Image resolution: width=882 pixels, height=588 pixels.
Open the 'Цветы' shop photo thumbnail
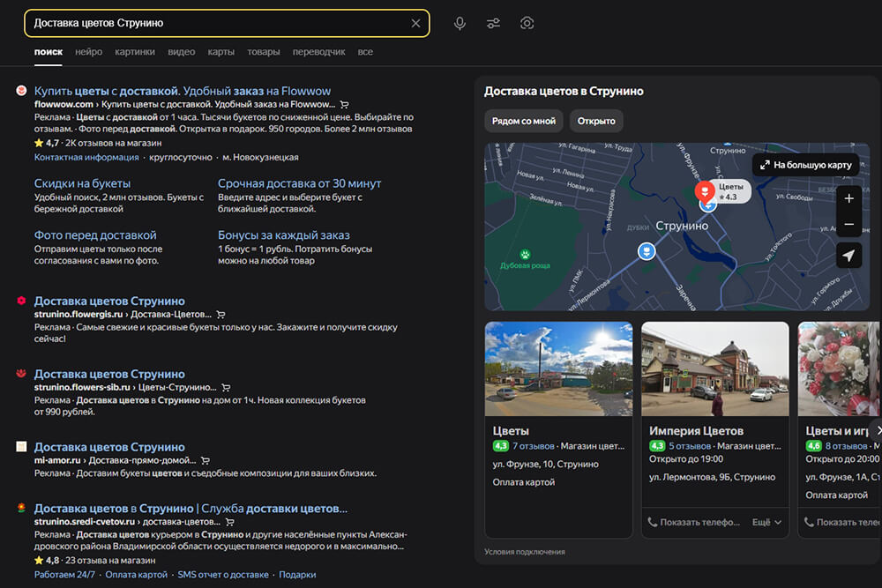(558, 368)
